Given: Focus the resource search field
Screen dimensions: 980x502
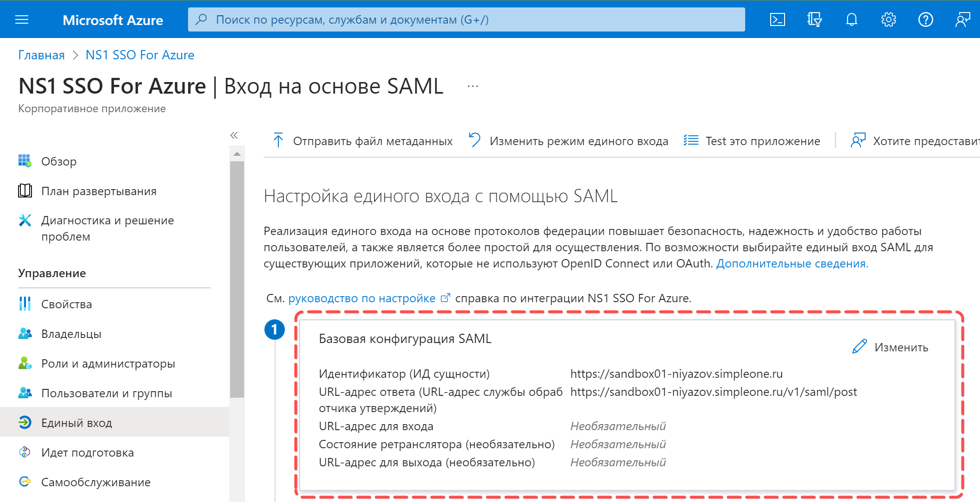Looking at the screenshot, I should click(466, 19).
